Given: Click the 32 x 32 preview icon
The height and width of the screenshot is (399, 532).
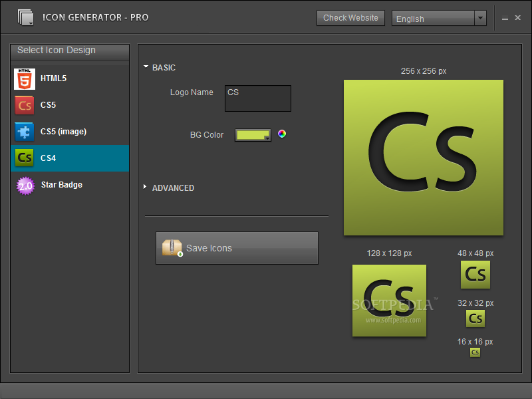Looking at the screenshot, I should tap(475, 319).
